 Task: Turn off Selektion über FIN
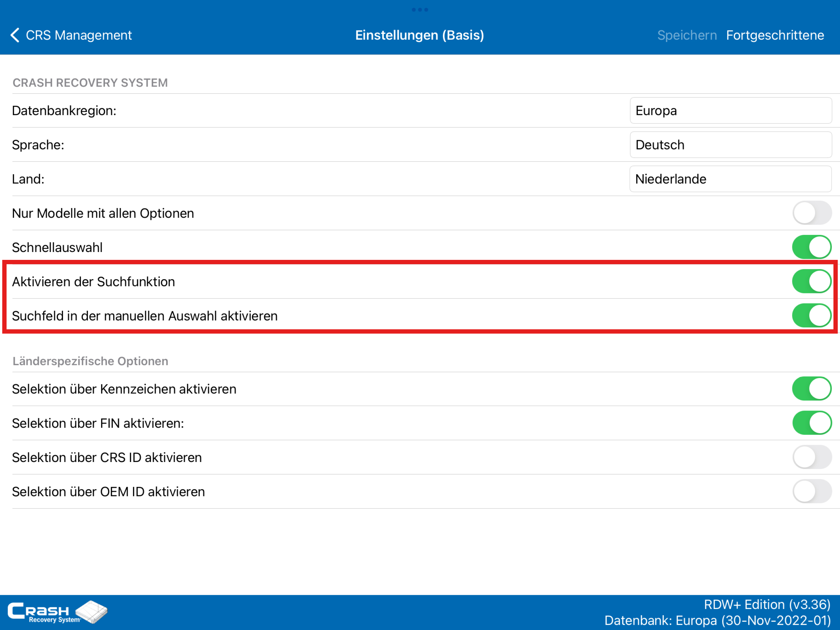[x=812, y=423]
